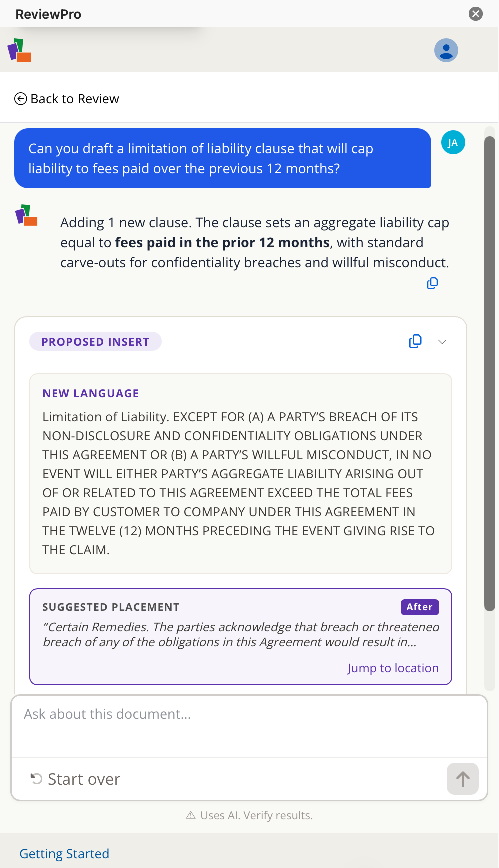Click the send arrow button
The image size is (499, 868).
coord(463,779)
